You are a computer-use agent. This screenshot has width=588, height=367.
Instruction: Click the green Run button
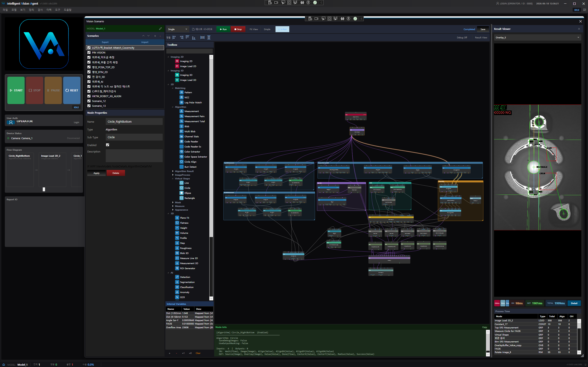[223, 29]
